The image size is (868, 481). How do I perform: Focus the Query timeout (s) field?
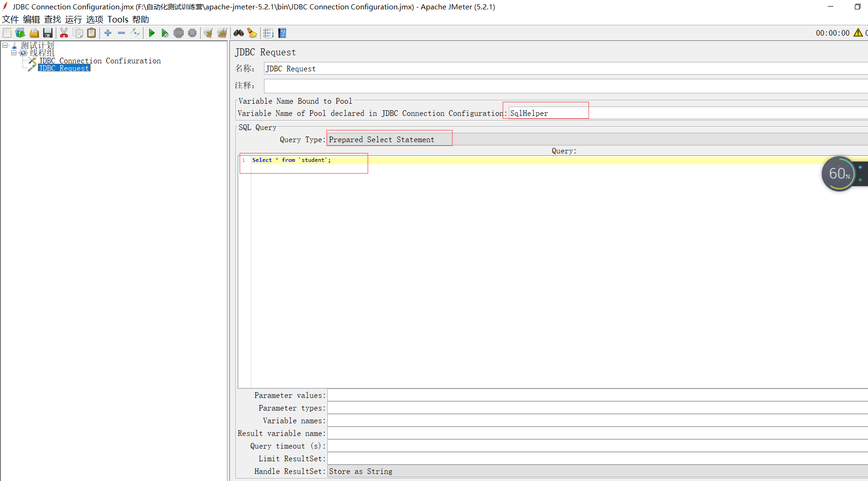pos(597,446)
